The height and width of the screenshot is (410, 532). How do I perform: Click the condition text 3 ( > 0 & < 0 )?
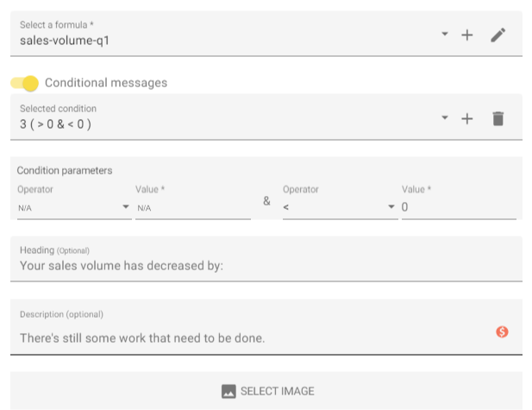click(x=55, y=124)
